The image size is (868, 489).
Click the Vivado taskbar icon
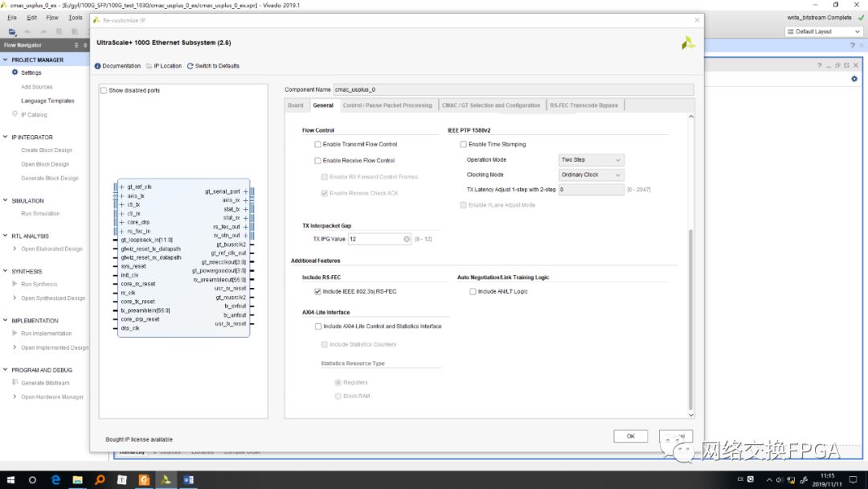click(x=166, y=480)
